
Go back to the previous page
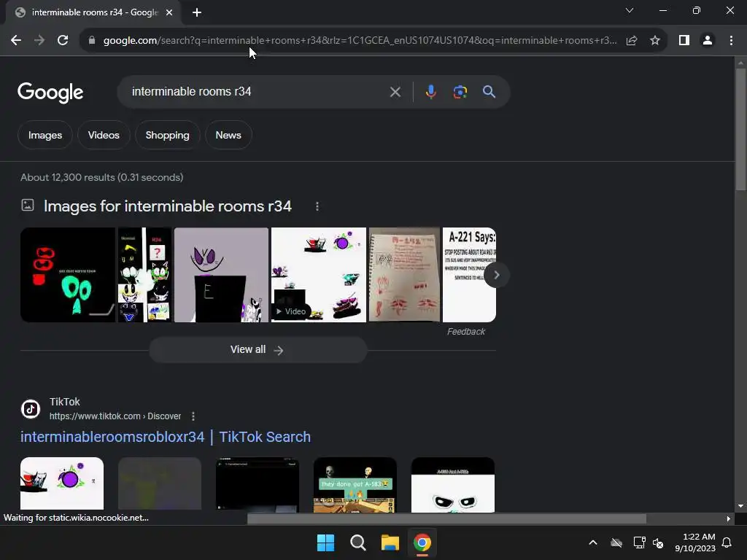16,41
